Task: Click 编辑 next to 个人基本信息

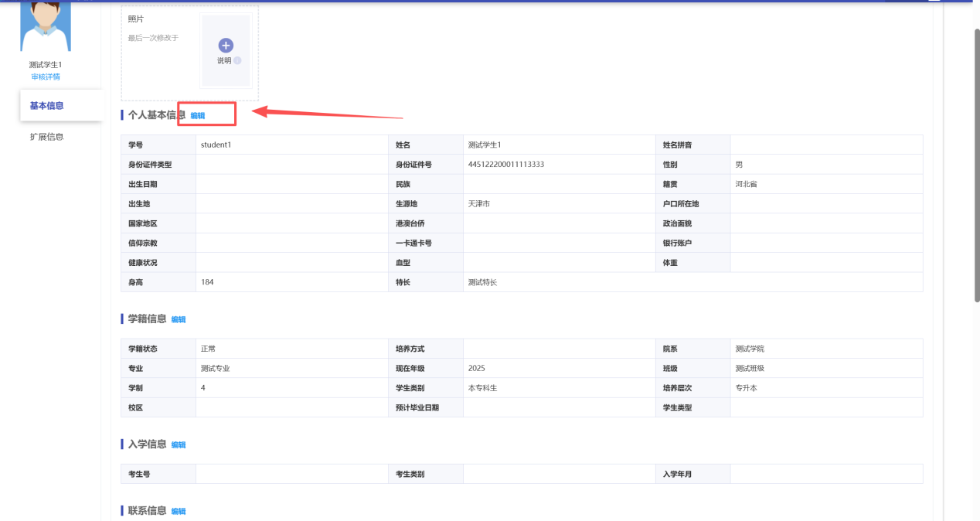Action: 198,116
